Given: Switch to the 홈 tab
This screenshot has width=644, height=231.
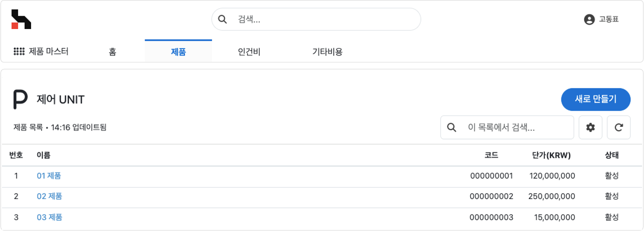Looking at the screenshot, I should 113,52.
